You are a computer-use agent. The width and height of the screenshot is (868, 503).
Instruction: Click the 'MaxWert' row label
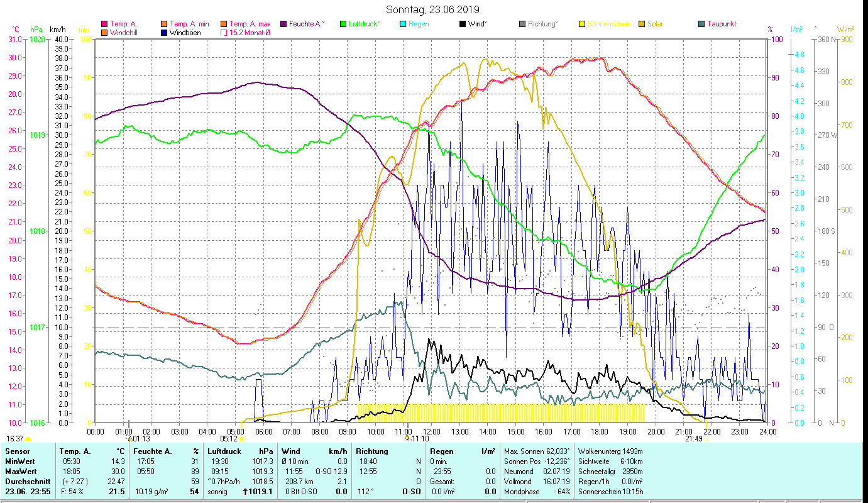click(21, 472)
